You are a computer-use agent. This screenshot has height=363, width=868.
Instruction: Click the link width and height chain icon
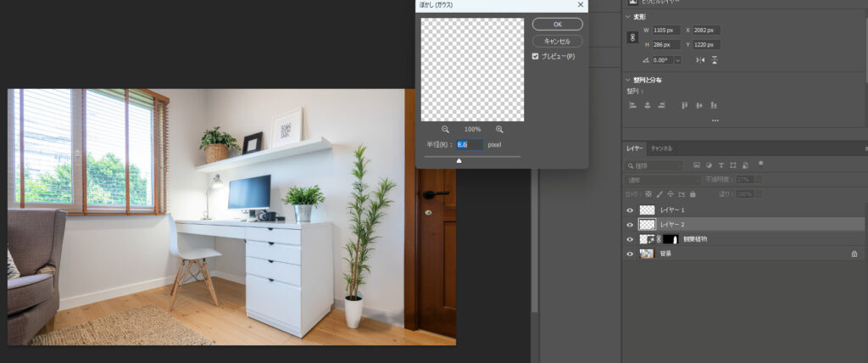pyautogui.click(x=632, y=37)
